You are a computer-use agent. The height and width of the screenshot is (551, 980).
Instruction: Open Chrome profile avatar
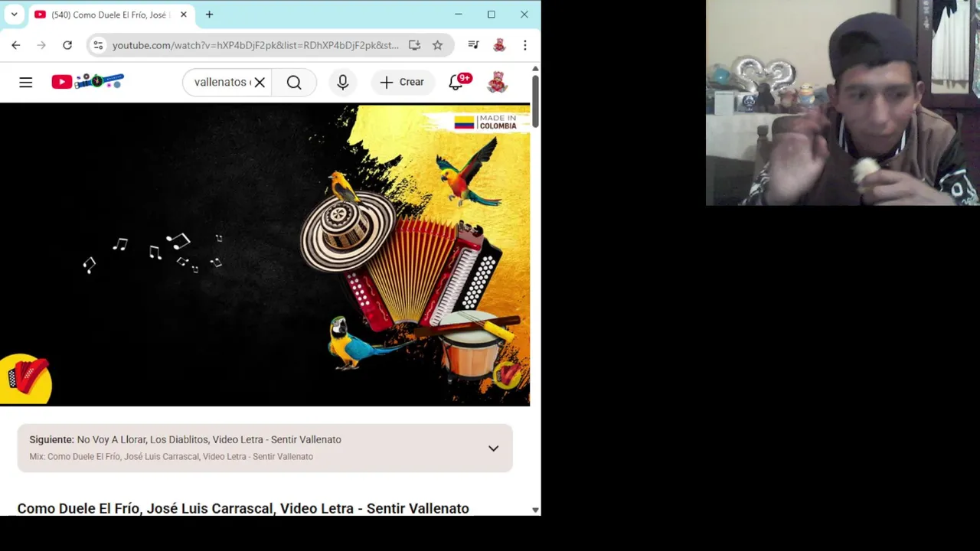499,45
